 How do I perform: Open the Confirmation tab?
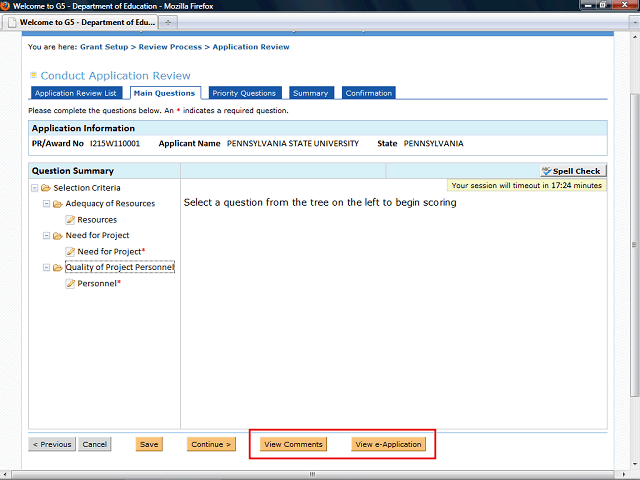click(x=369, y=93)
